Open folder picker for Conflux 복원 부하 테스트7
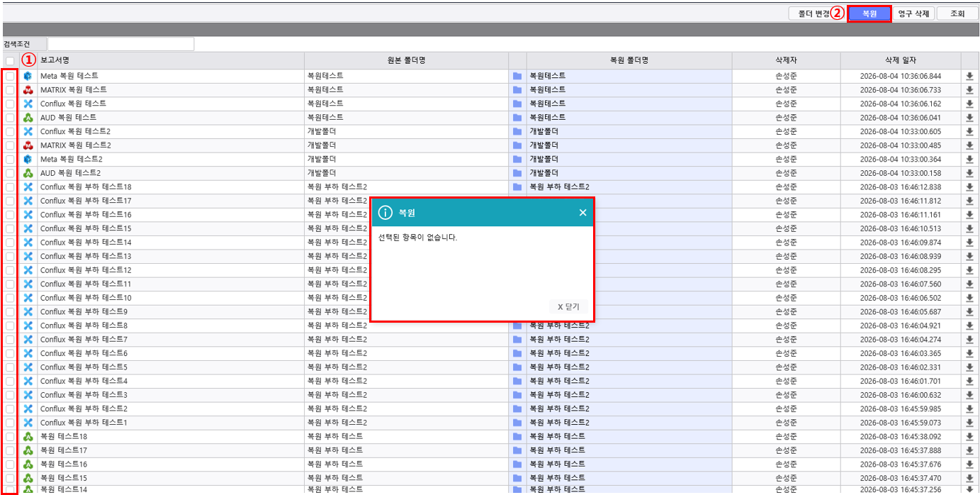 517,340
